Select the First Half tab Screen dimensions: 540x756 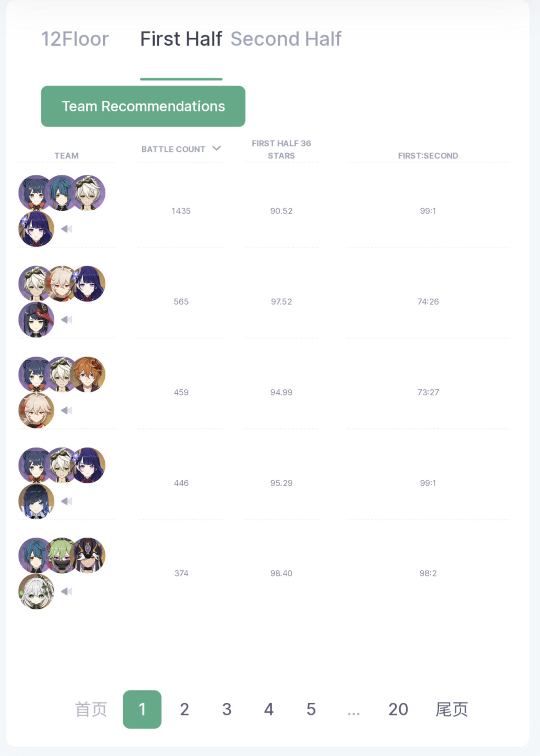pyautogui.click(x=181, y=39)
